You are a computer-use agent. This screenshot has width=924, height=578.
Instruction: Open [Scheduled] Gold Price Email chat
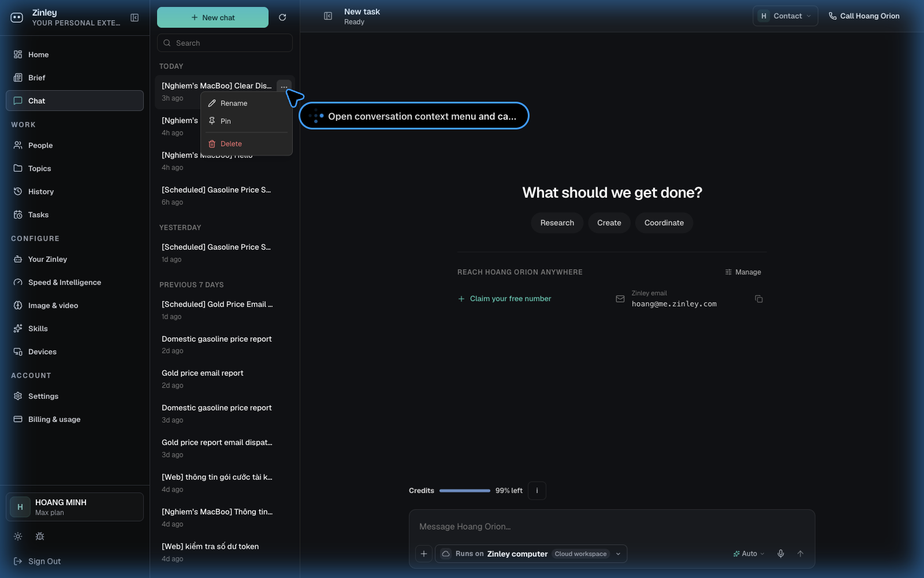[225, 310]
